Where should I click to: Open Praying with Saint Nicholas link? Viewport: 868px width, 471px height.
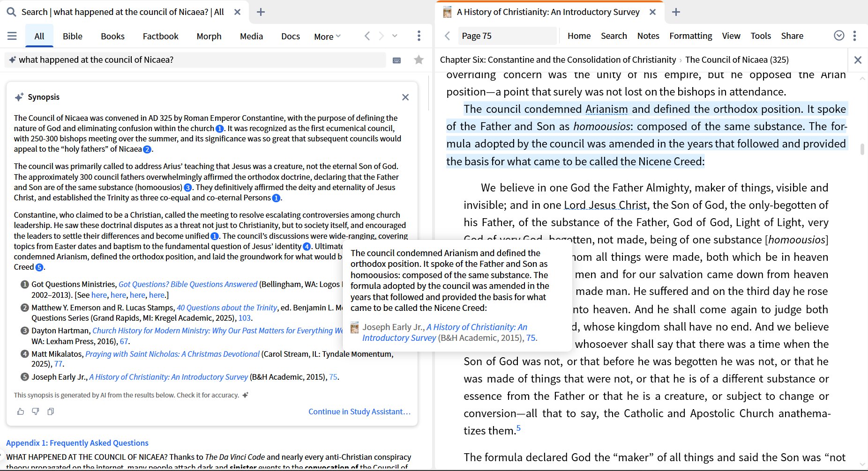point(172,354)
